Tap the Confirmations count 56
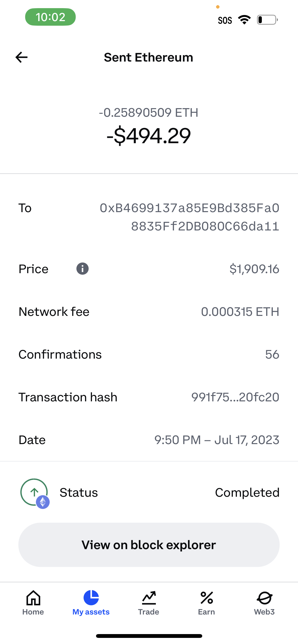 coord(272,354)
